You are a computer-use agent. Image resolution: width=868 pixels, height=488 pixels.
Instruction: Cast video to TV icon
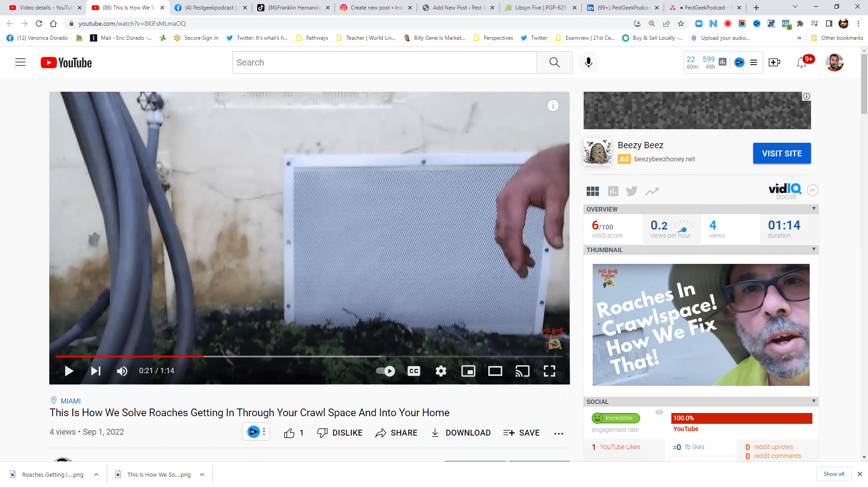[522, 371]
